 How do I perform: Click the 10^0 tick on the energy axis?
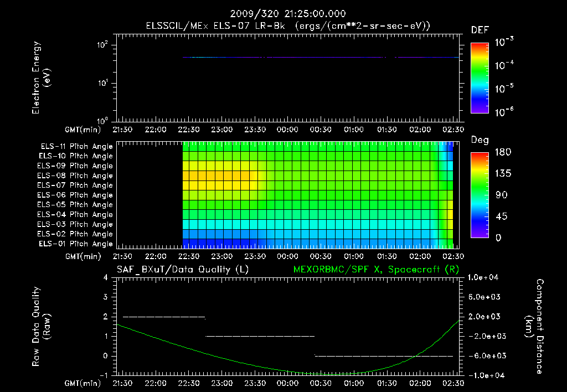coord(102,121)
